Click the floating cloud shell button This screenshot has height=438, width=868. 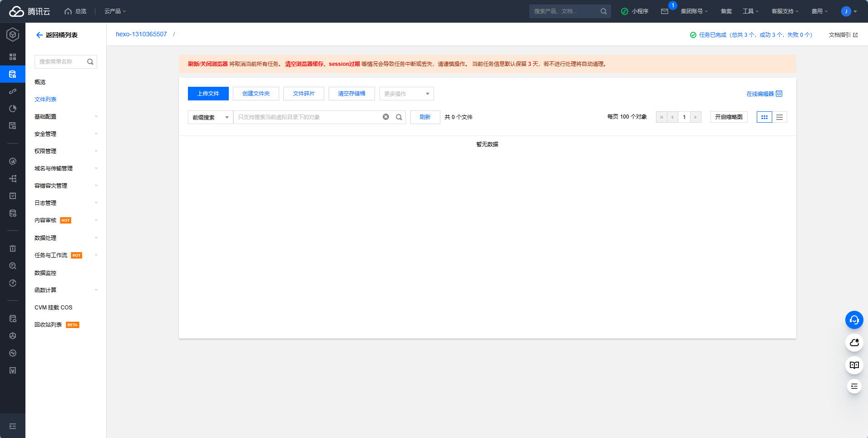[854, 343]
